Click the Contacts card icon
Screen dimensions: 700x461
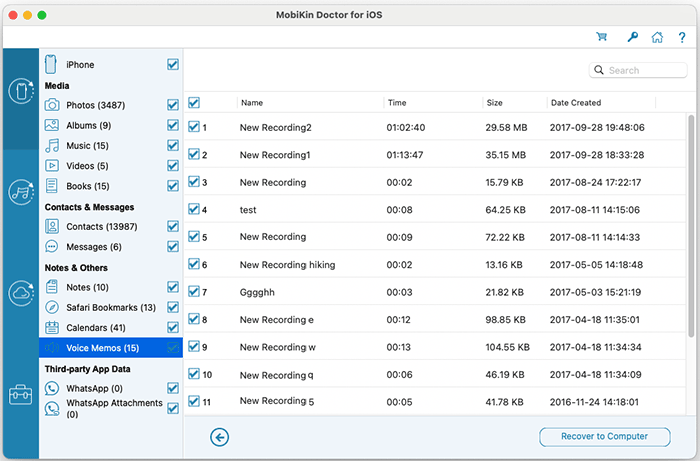[x=52, y=226]
